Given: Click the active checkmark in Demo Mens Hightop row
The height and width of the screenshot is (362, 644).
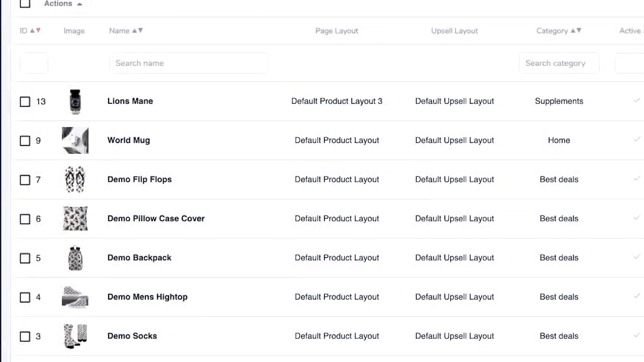Looking at the screenshot, I should tap(637, 296).
